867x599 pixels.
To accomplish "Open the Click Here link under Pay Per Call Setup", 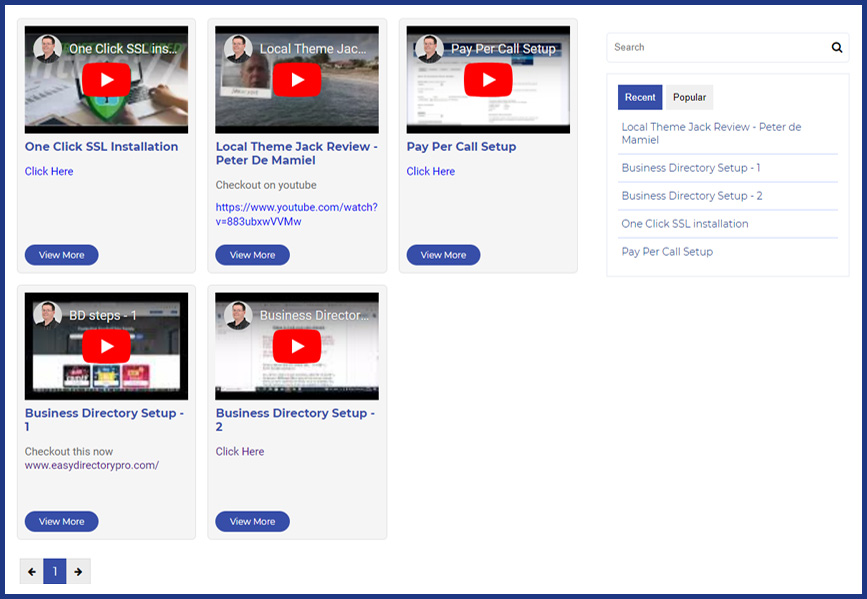I will pos(430,171).
